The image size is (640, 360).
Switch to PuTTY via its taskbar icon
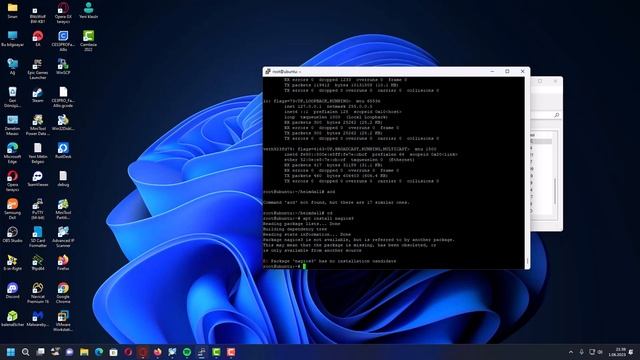point(202,352)
